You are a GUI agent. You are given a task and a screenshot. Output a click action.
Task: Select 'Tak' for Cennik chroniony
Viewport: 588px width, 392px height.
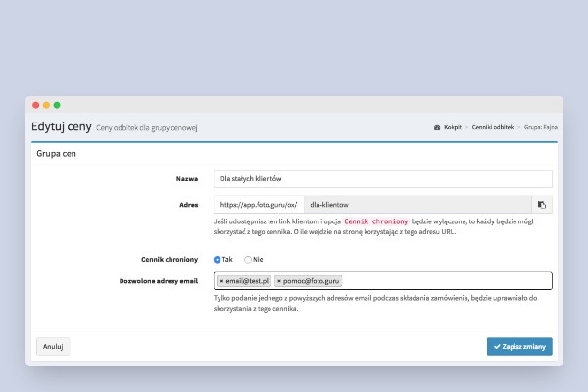217,259
